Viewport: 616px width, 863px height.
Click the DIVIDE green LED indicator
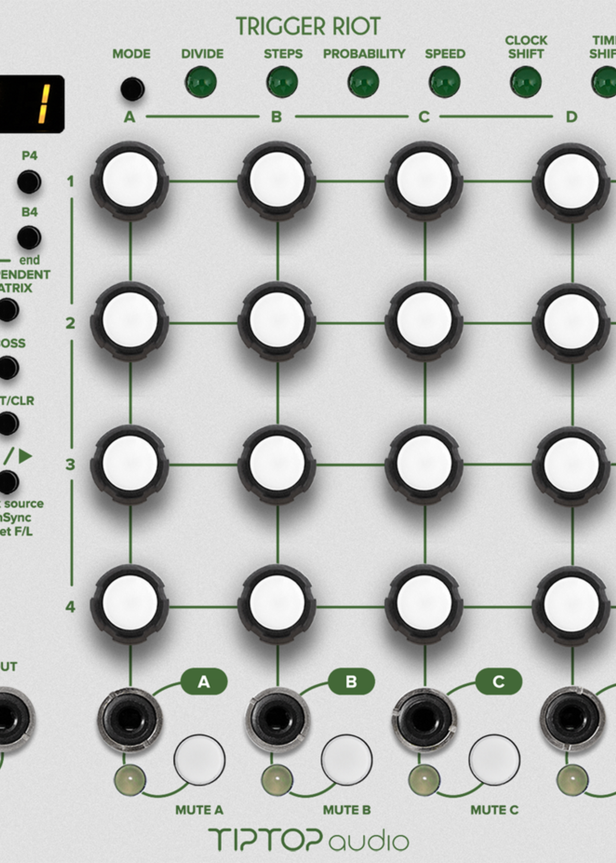(201, 82)
